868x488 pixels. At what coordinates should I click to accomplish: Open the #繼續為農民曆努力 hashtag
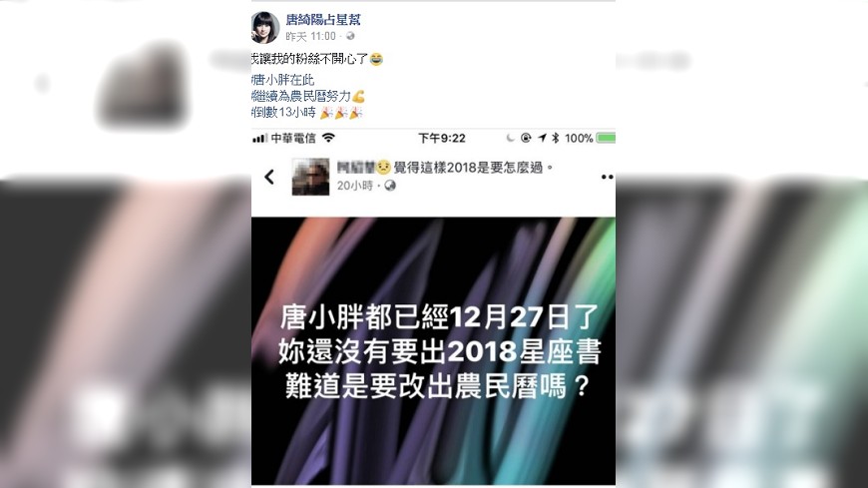[301, 97]
